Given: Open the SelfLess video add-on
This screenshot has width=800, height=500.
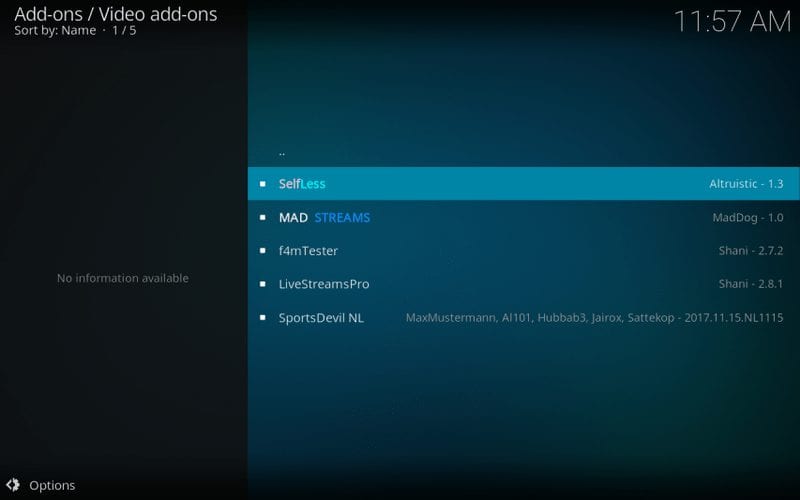Looking at the screenshot, I should (x=523, y=184).
